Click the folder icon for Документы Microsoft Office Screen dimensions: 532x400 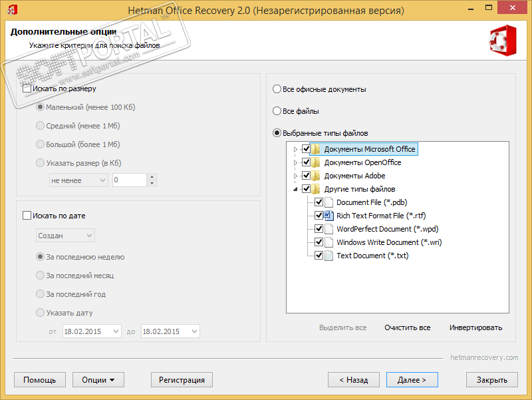[x=316, y=149]
